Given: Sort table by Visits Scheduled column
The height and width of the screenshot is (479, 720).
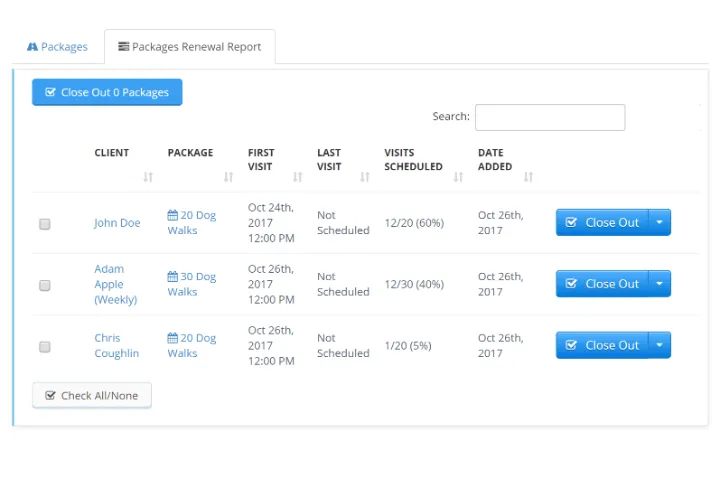Looking at the screenshot, I should pyautogui.click(x=458, y=177).
